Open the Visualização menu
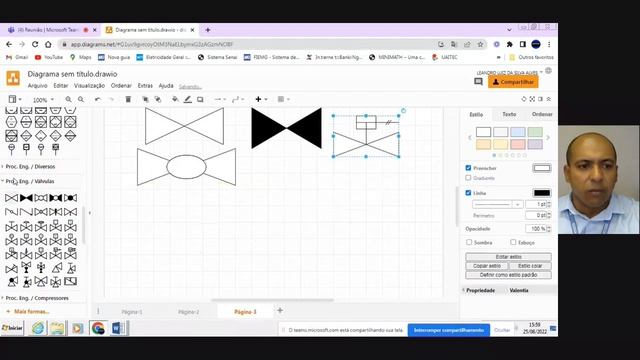This screenshot has height=360, width=640. (89, 86)
